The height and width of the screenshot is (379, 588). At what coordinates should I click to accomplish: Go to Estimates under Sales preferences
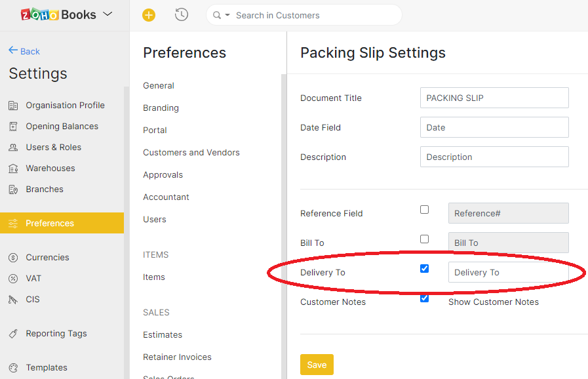click(163, 335)
